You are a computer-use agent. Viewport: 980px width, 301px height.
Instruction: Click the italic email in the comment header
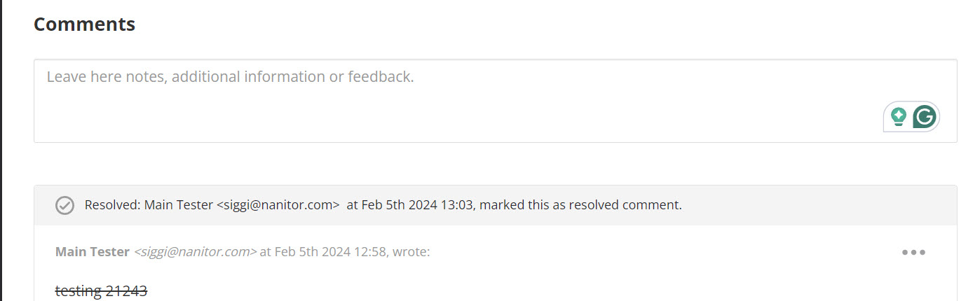[195, 252]
